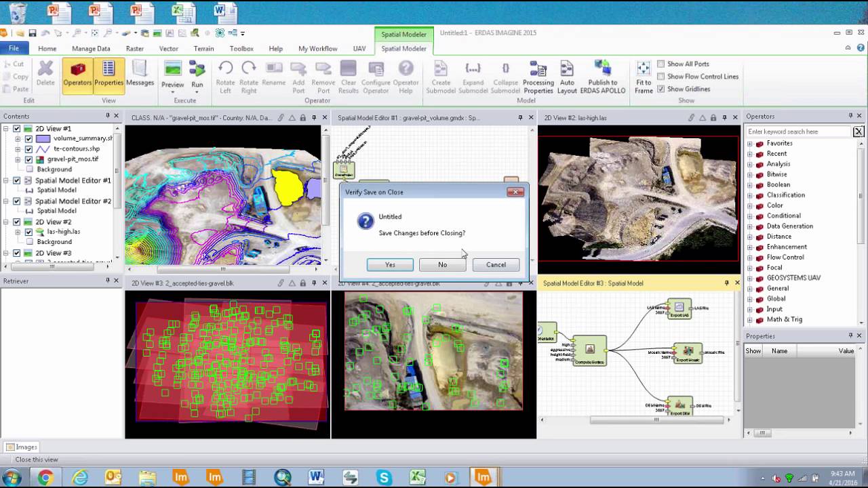This screenshot has width=868, height=488.
Task: Click the link icon on 2D View #3
Action: click(281, 283)
